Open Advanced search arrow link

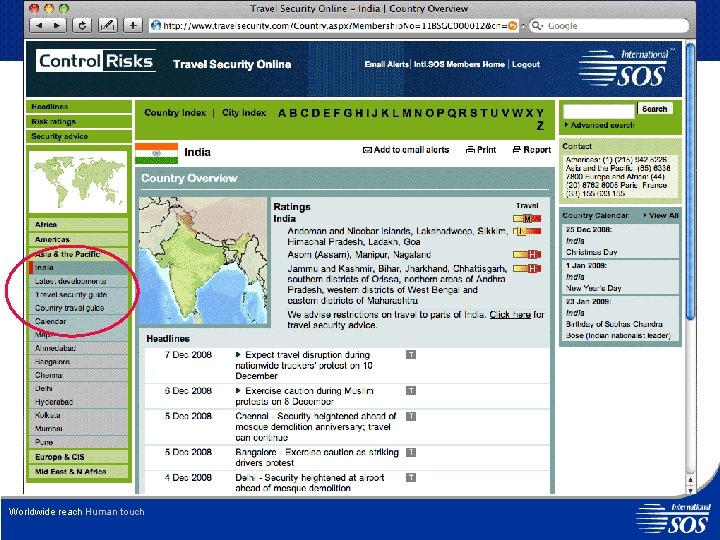pos(600,125)
